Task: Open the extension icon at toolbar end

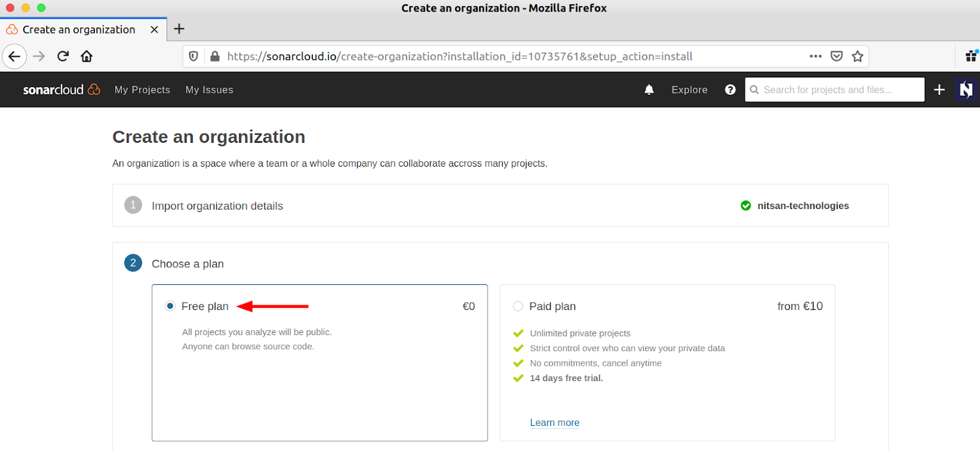Action: pos(971,56)
